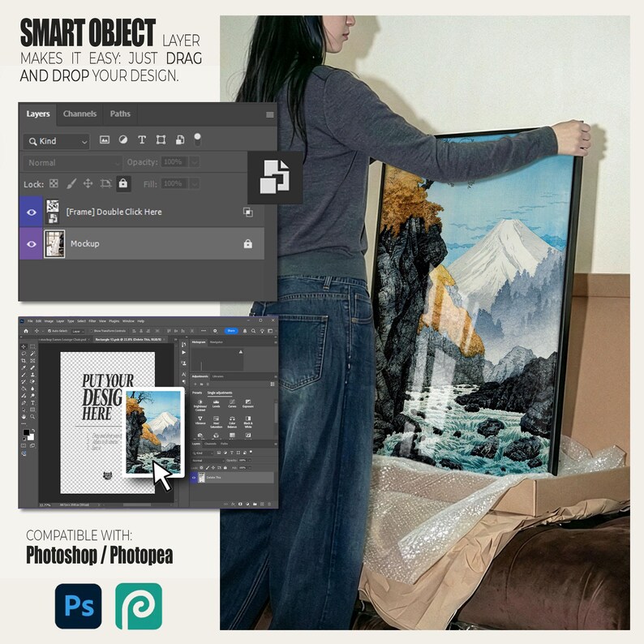The width and height of the screenshot is (644, 644).
Task: Select the Mockup layer name
Action: tap(84, 243)
